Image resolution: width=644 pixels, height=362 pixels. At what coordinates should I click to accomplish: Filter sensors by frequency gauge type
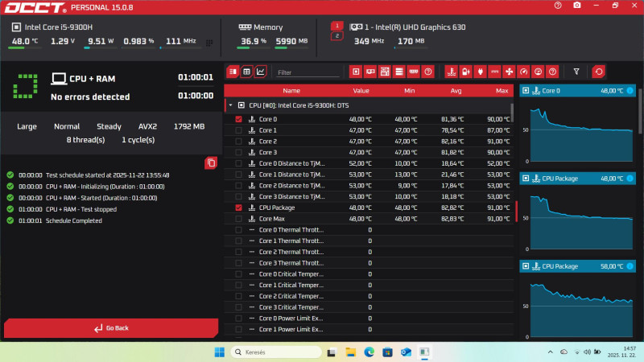tap(524, 72)
